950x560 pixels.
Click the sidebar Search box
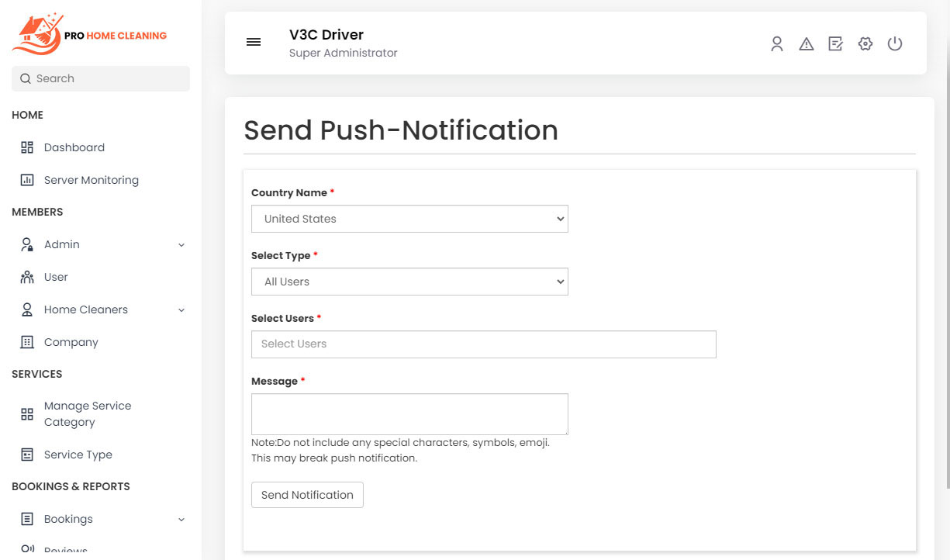tap(101, 78)
